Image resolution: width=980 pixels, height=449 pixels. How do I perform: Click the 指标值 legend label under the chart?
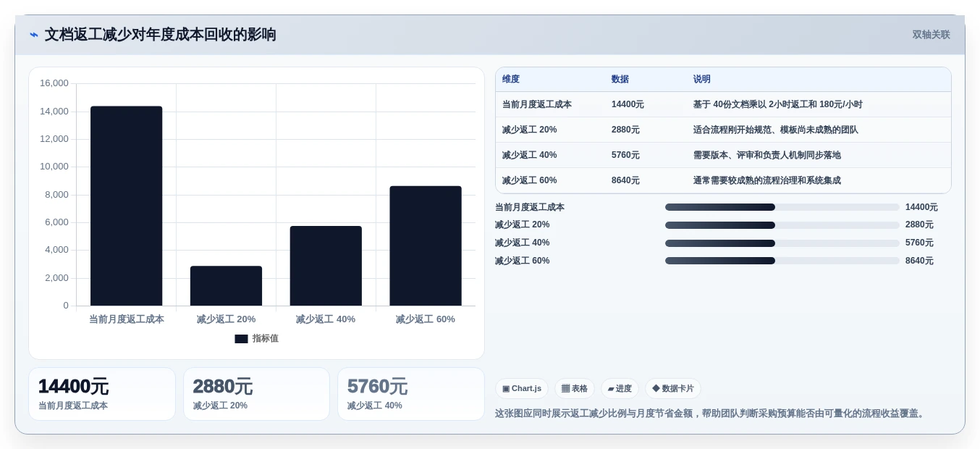pyautogui.click(x=266, y=339)
